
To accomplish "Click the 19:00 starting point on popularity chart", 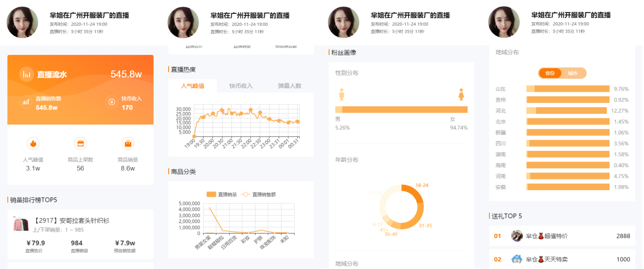I will tap(194, 136).
